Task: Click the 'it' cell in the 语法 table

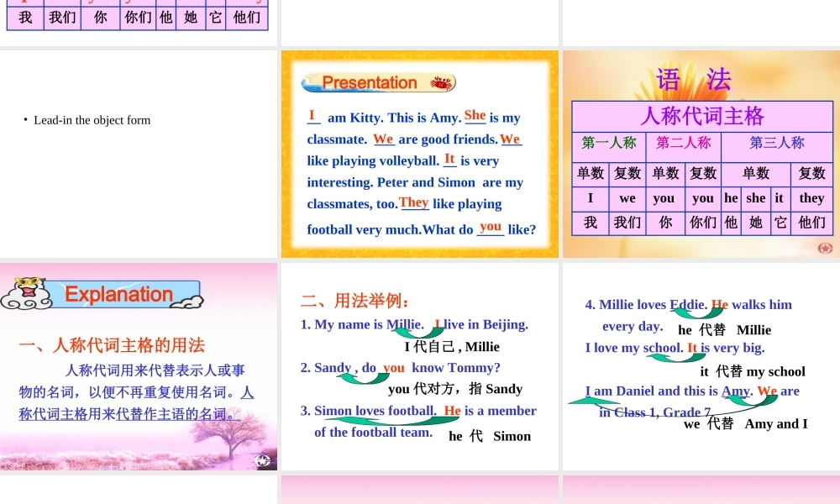Action: coord(780,198)
